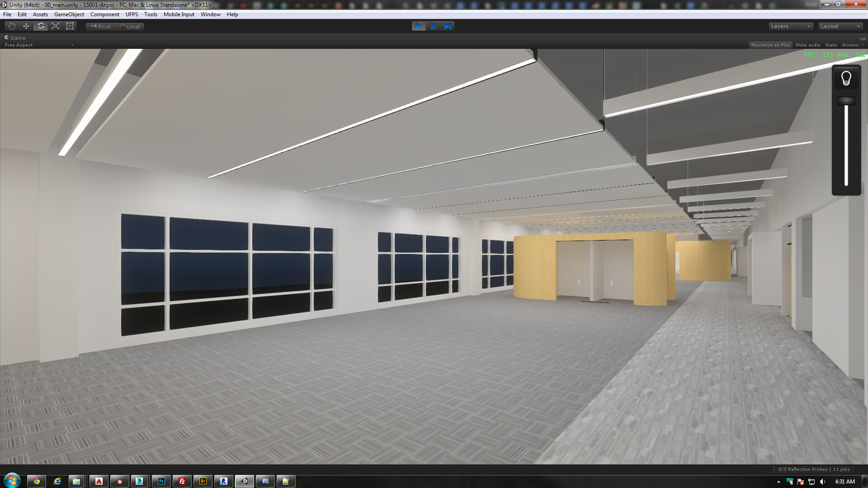Open the Layers dropdown
This screenshot has width=868, height=488.
click(790, 26)
